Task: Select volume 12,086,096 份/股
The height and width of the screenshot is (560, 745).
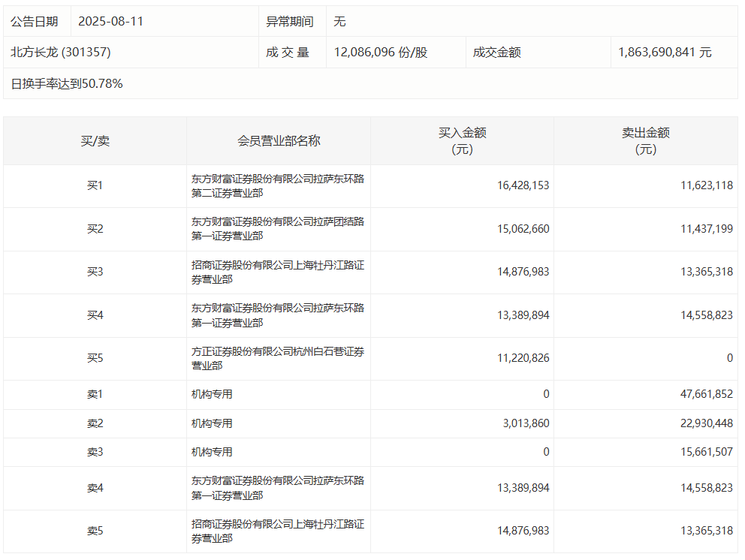Action: (x=381, y=53)
